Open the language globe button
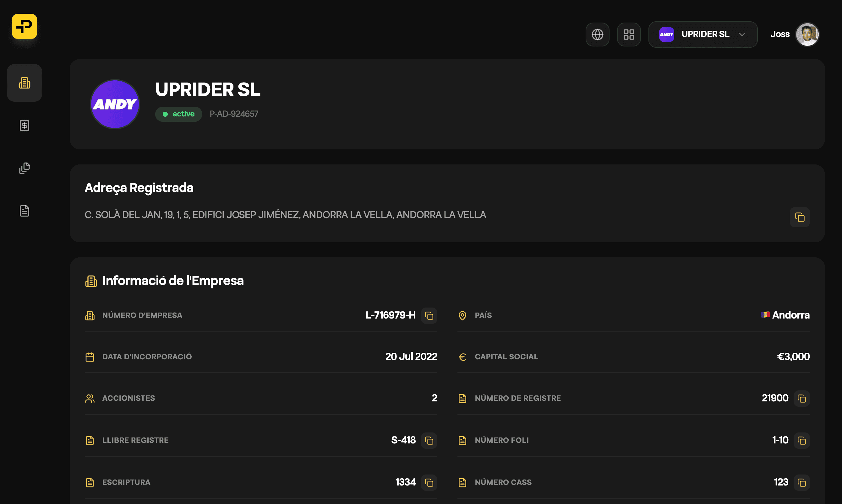Image resolution: width=842 pixels, height=504 pixels. [597, 34]
